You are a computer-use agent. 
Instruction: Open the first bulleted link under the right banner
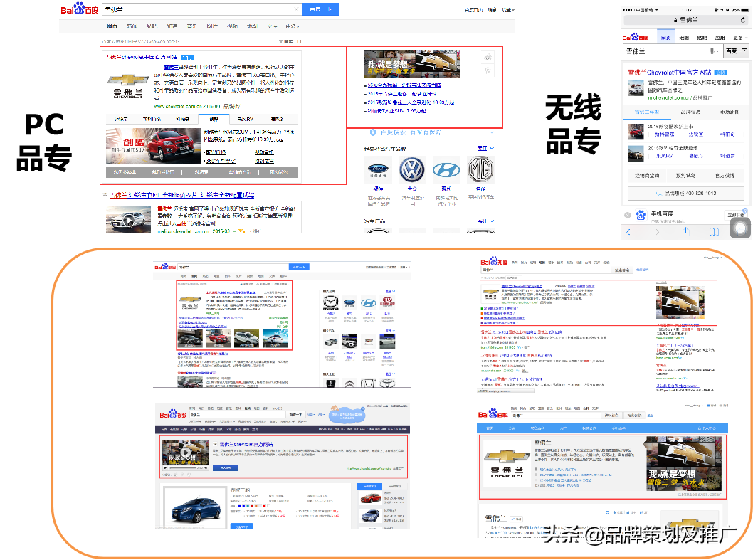[x=404, y=85]
